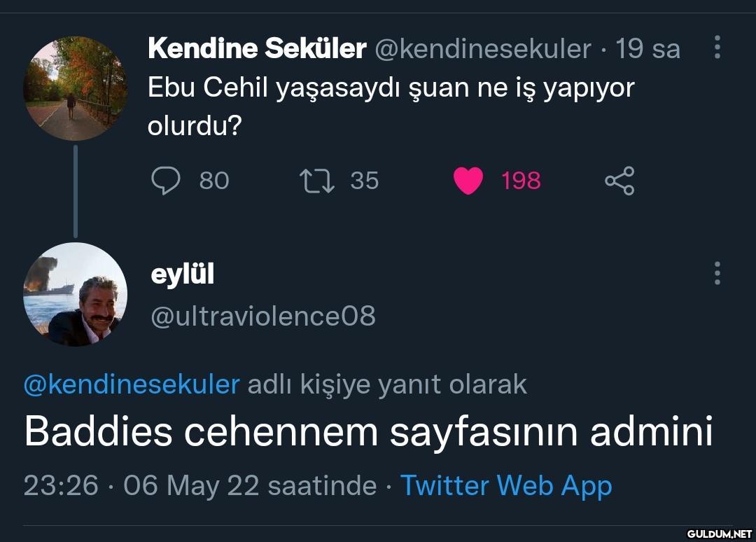Open Kendine Seküler's profile picture
756x542 pixels.
point(76,88)
